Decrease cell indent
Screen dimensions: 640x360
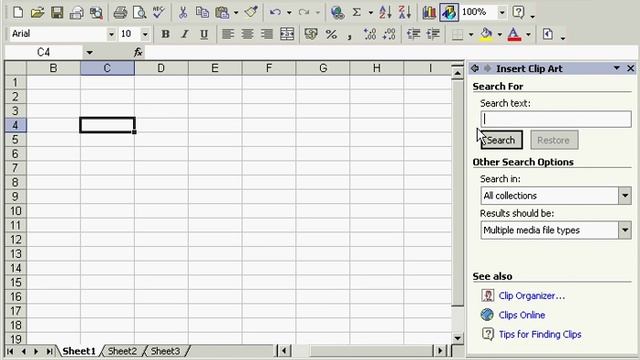click(413, 34)
